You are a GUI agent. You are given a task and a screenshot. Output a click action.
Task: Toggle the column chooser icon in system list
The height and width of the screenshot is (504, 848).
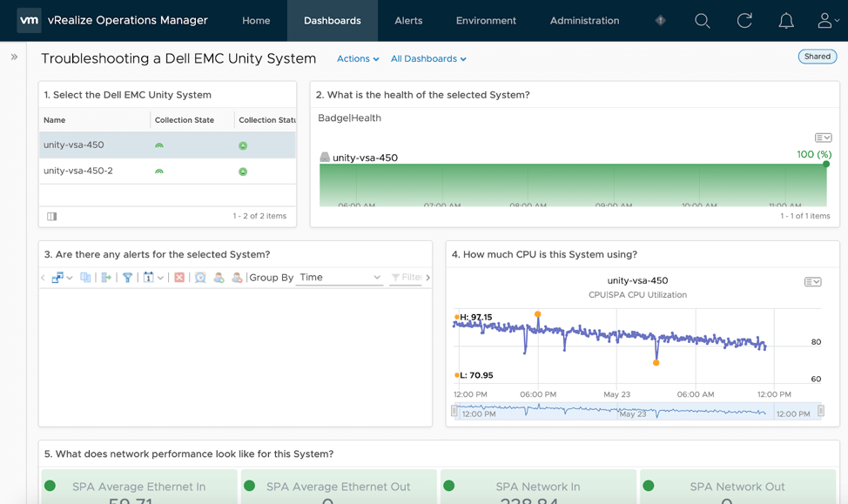[x=52, y=216]
